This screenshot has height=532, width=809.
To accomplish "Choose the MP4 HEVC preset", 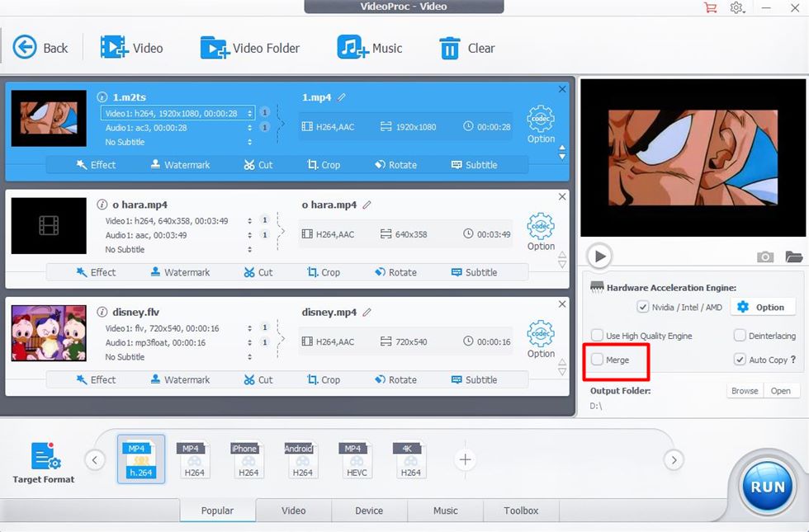I will tap(357, 459).
